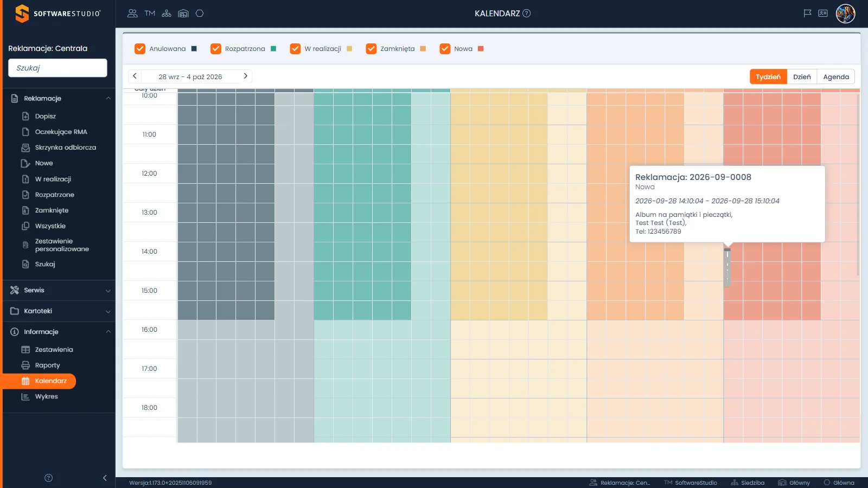
Task: Click the Nowa red color swatch
Action: click(x=481, y=49)
